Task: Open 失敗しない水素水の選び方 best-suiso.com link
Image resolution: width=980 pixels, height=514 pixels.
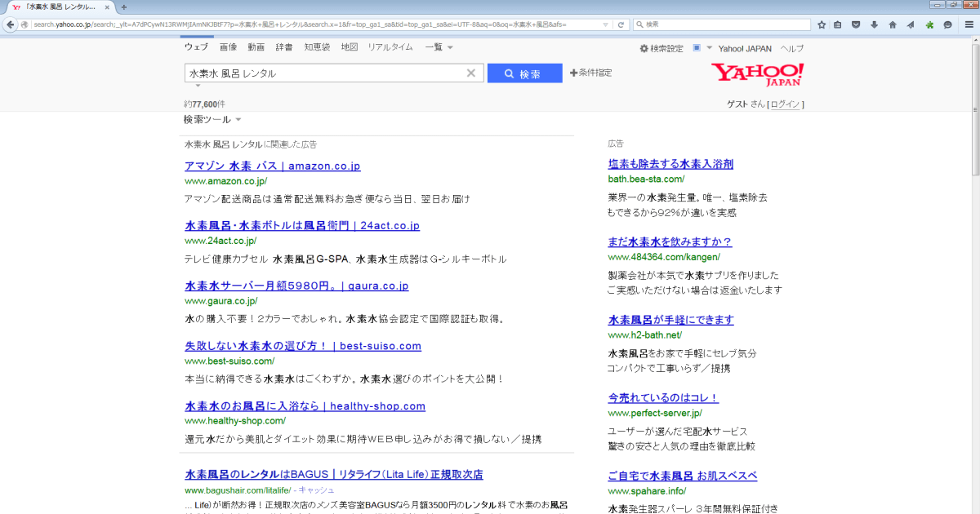Action: (303, 346)
